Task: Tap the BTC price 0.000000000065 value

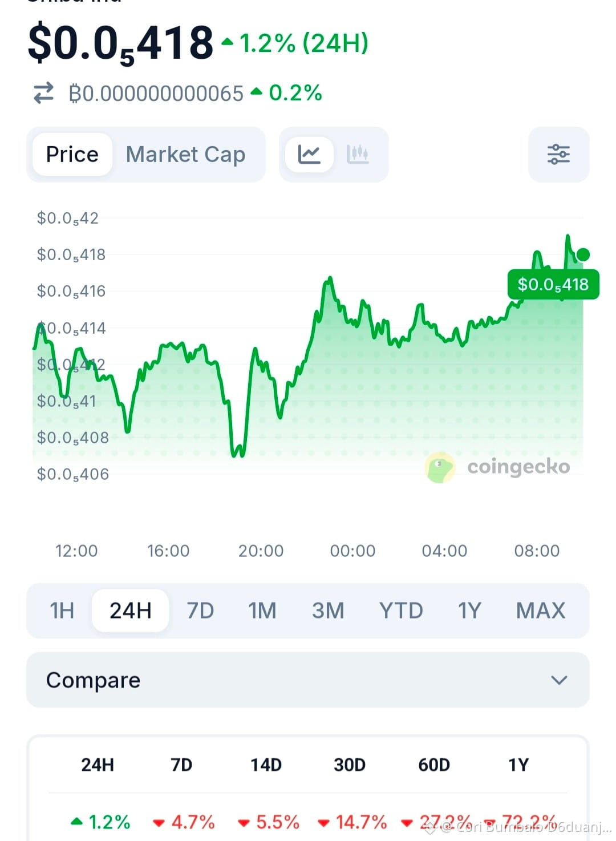Action: tap(156, 93)
